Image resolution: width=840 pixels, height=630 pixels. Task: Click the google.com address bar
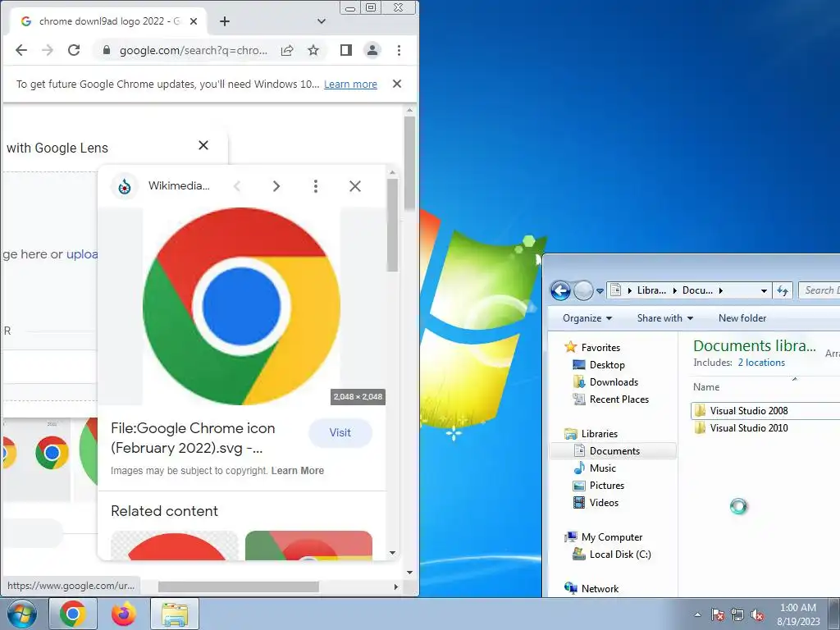click(x=193, y=50)
